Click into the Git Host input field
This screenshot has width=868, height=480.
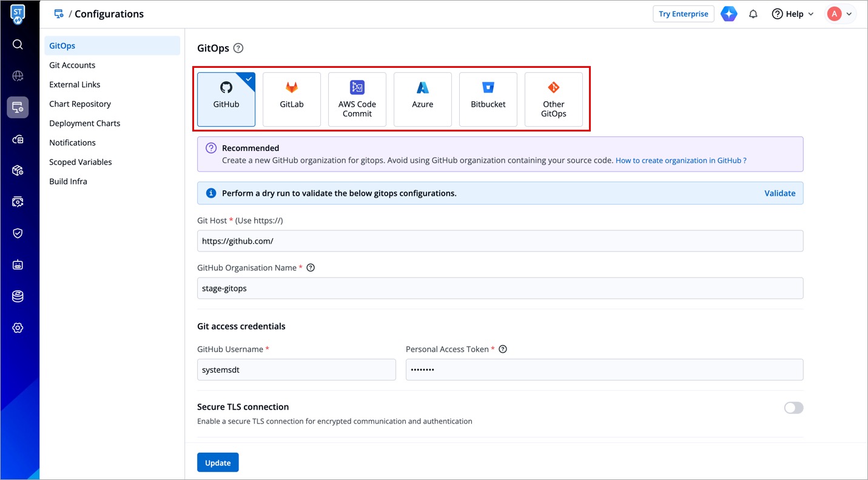(500, 241)
